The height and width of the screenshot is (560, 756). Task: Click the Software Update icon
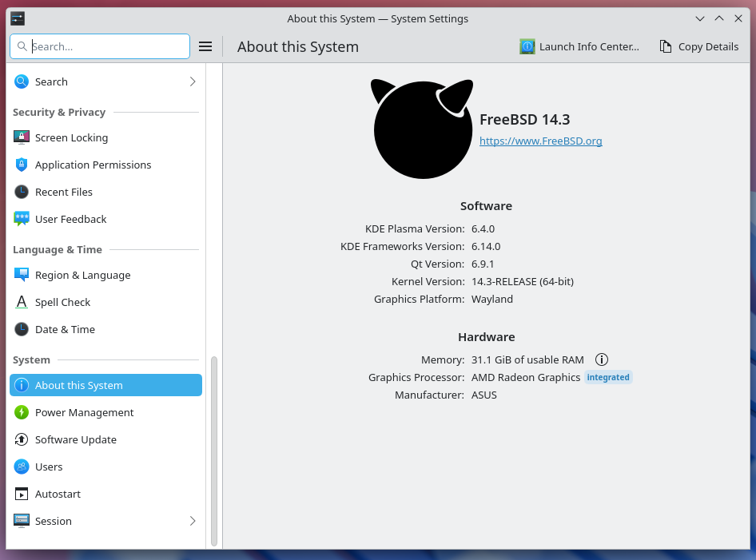[22, 439]
